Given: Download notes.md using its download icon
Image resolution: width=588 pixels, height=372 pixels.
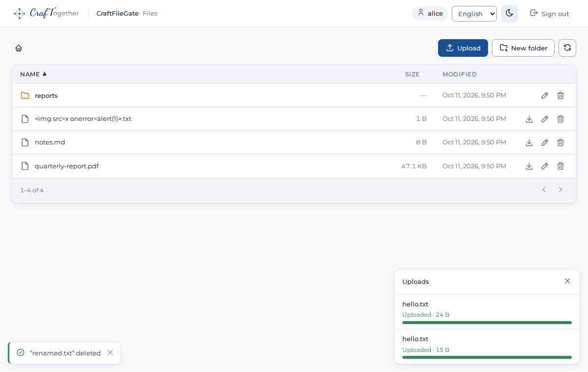Looking at the screenshot, I should (529, 142).
